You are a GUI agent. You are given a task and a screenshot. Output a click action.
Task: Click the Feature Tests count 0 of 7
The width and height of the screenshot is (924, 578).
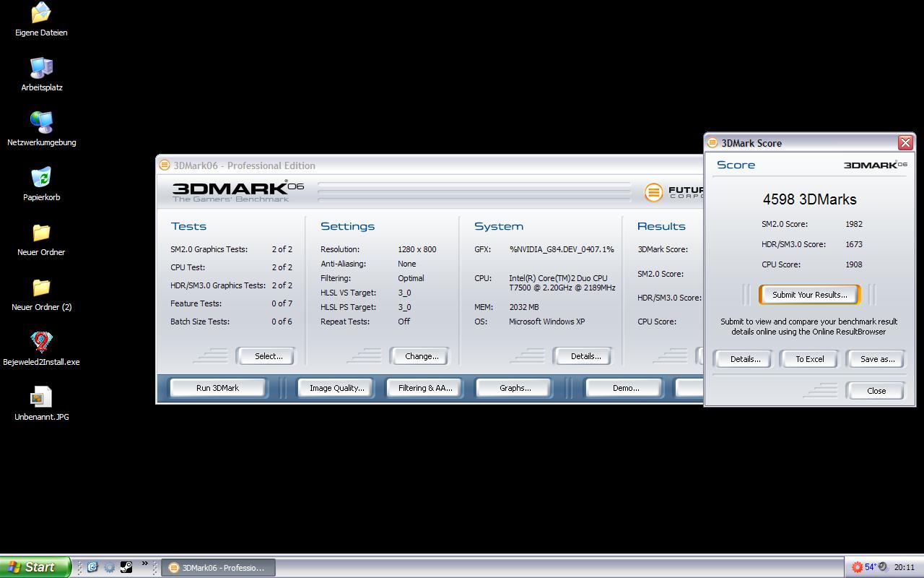(x=282, y=303)
